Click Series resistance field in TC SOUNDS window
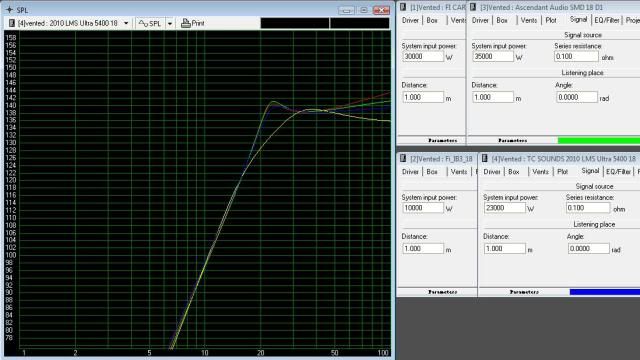The image size is (640, 360). [x=588, y=208]
